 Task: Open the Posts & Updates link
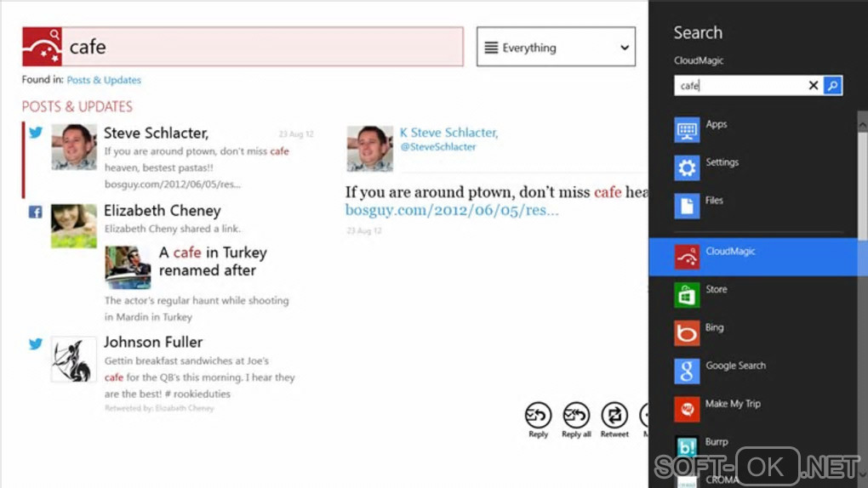coord(104,80)
